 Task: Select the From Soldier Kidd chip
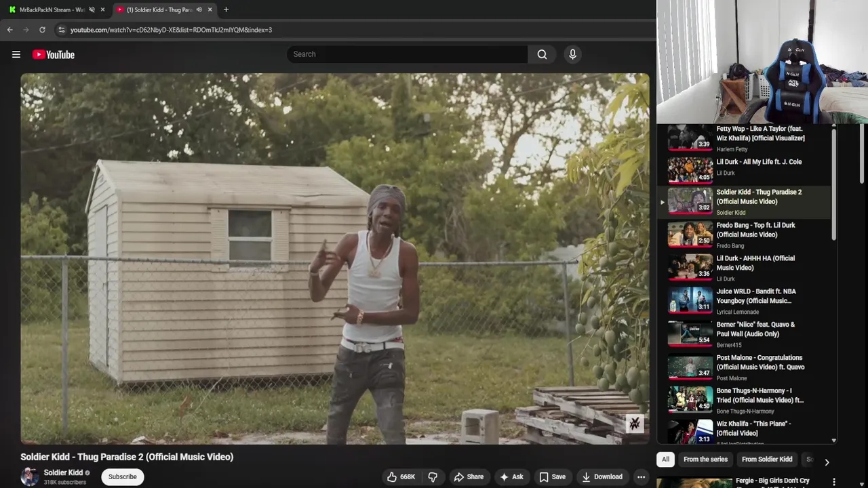[767, 460]
